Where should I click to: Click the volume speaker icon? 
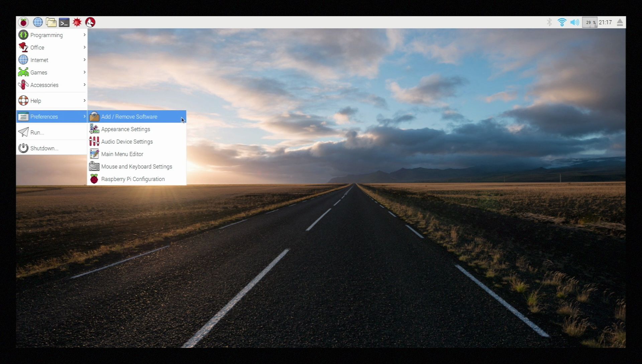574,22
